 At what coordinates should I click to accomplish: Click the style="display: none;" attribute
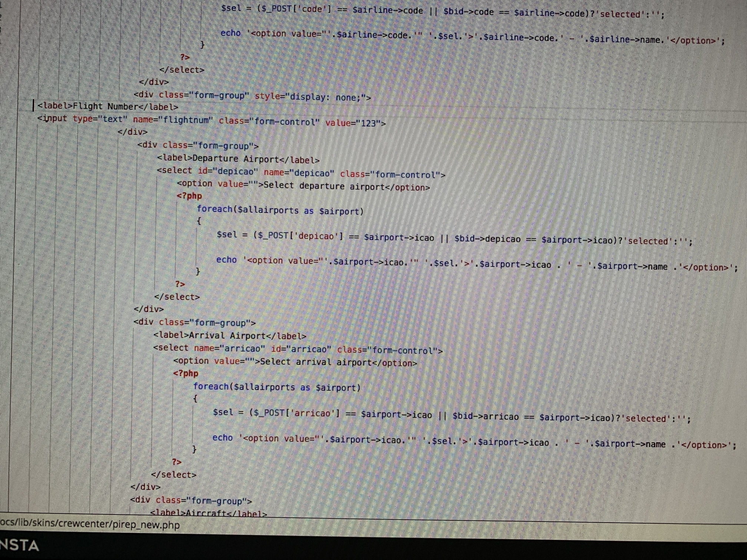click(310, 97)
